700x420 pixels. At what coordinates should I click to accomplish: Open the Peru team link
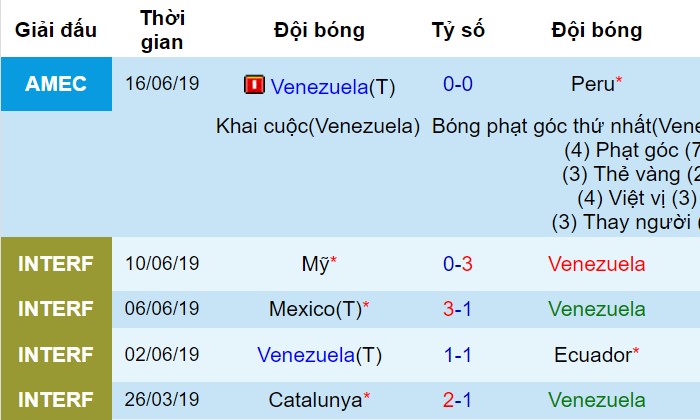point(591,84)
